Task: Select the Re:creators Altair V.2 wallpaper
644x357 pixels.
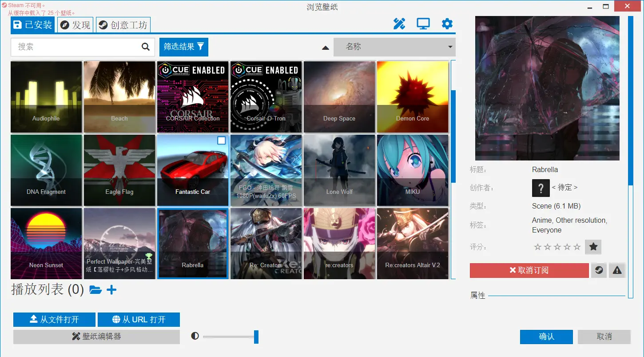Action: pos(413,244)
